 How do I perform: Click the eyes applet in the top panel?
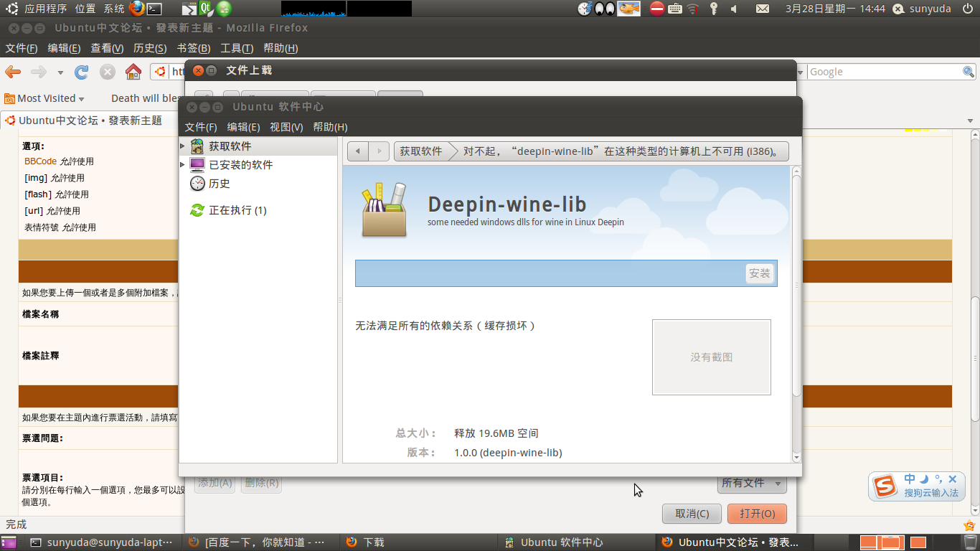point(606,9)
